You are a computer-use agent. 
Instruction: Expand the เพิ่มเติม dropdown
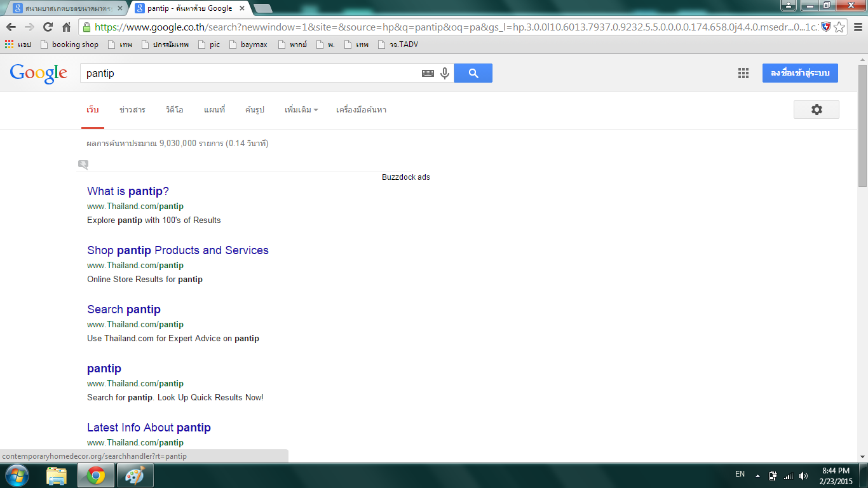(x=301, y=110)
